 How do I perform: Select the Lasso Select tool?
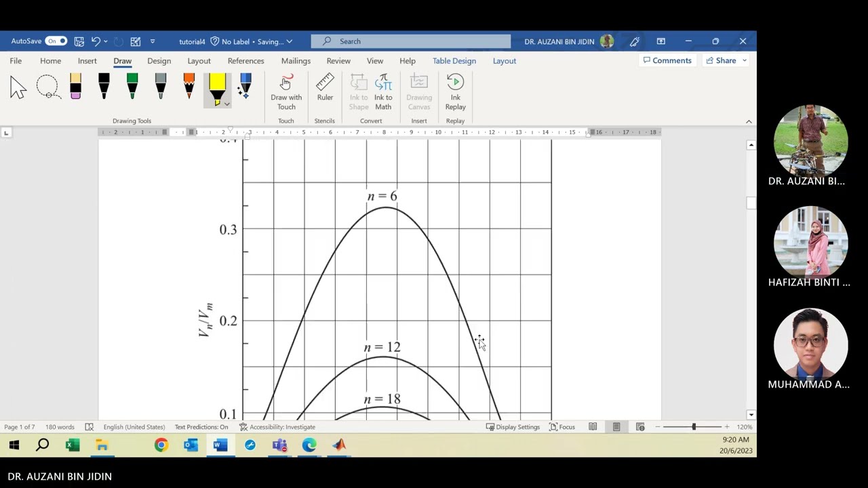pos(47,87)
